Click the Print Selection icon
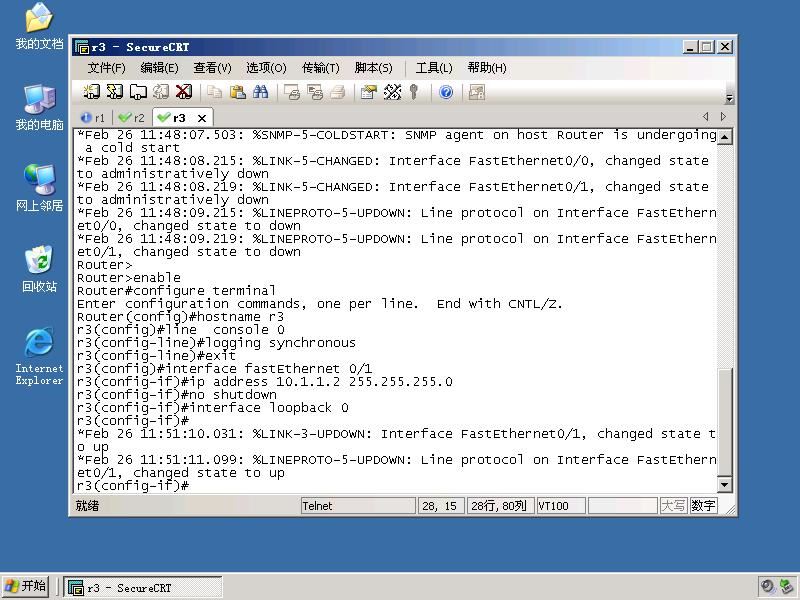Image resolution: width=800 pixels, height=600 pixels. point(315,92)
